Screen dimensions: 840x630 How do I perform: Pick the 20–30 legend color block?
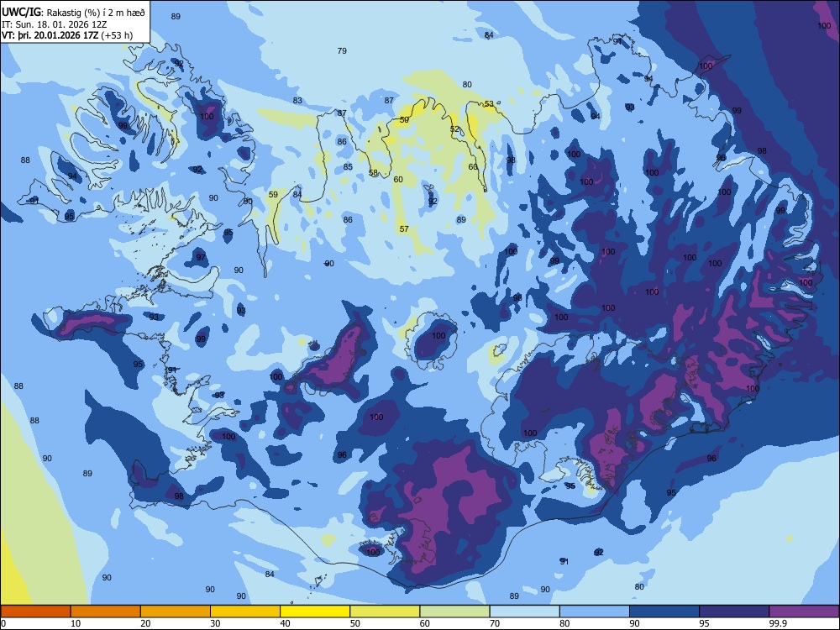[176, 612]
